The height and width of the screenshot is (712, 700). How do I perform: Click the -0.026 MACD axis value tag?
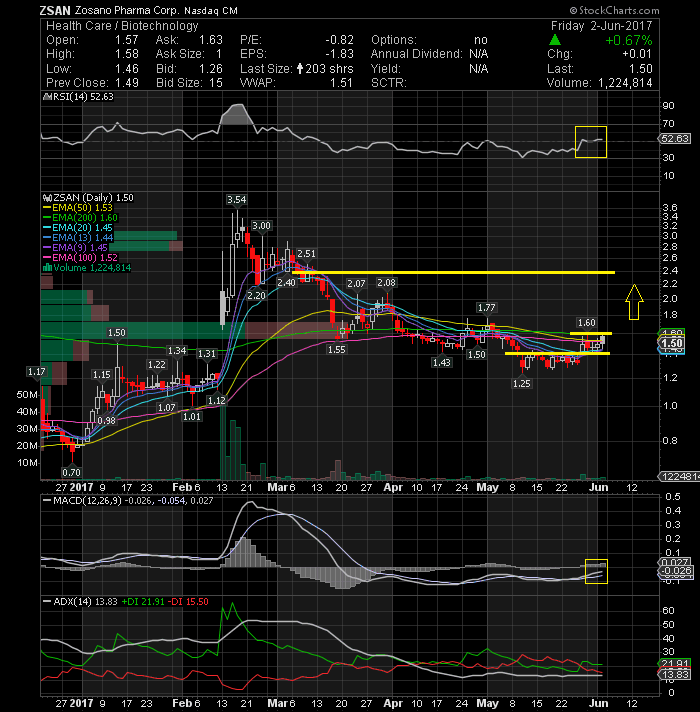[x=676, y=570]
